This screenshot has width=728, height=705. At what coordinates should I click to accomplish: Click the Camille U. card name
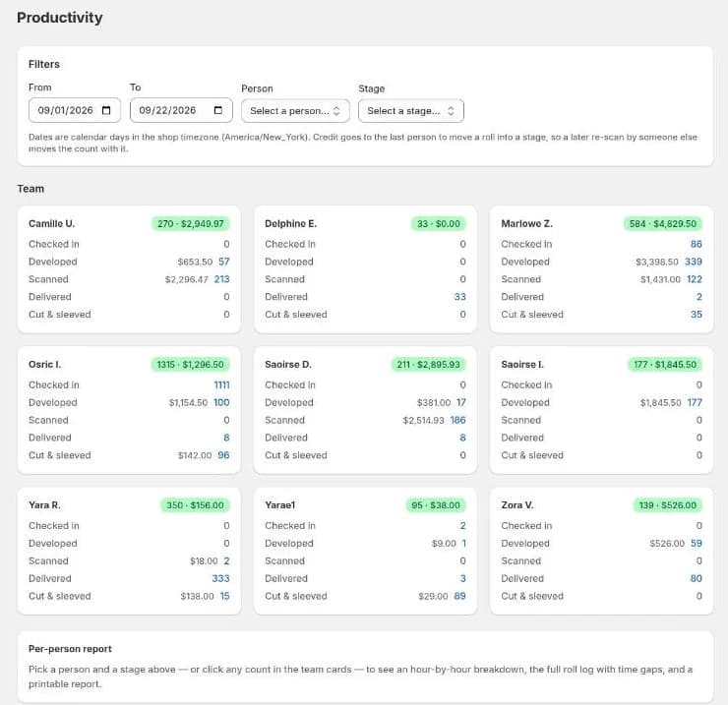51,224
